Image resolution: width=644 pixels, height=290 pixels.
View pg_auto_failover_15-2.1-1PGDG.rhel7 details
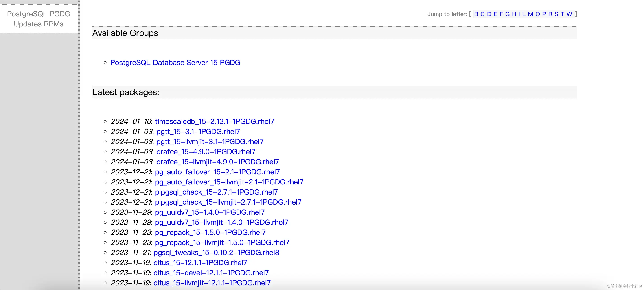[217, 172]
